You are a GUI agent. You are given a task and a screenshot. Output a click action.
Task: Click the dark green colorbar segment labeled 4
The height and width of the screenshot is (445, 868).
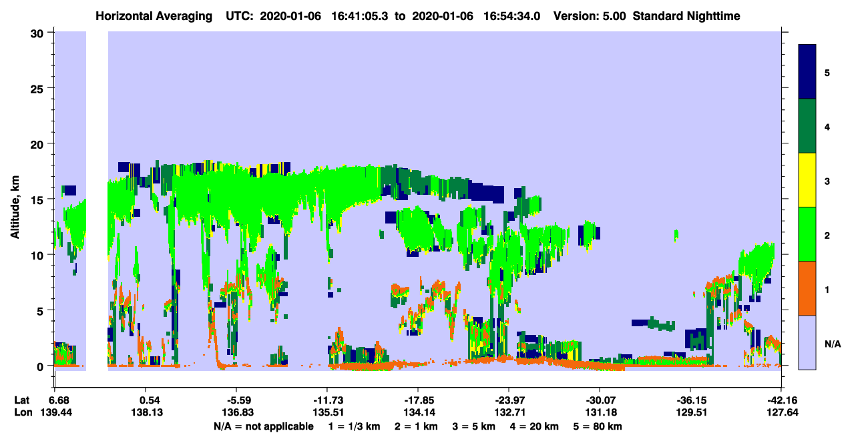pyautogui.click(x=807, y=126)
